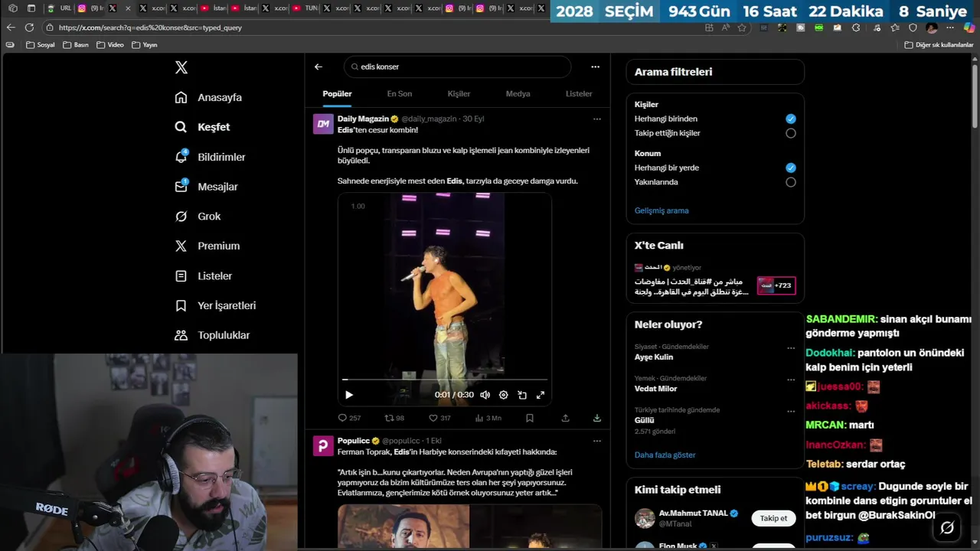
Task: Open the Yayın bookmarks folder
Action: (x=145, y=45)
